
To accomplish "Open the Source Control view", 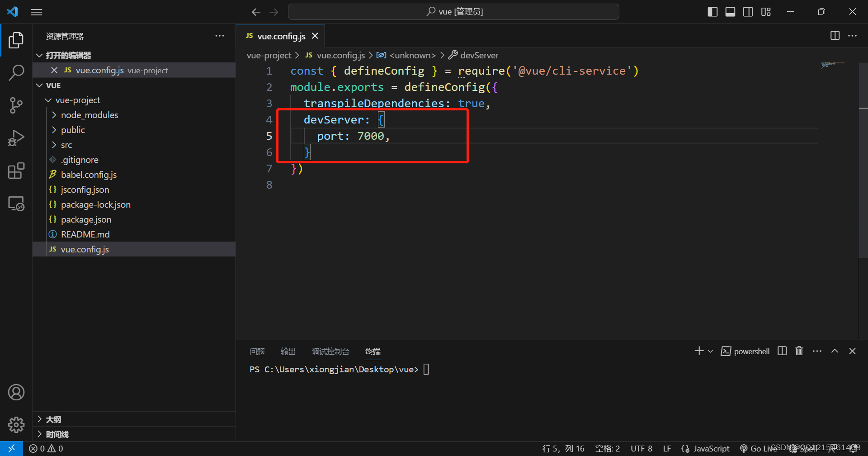I will 16,105.
